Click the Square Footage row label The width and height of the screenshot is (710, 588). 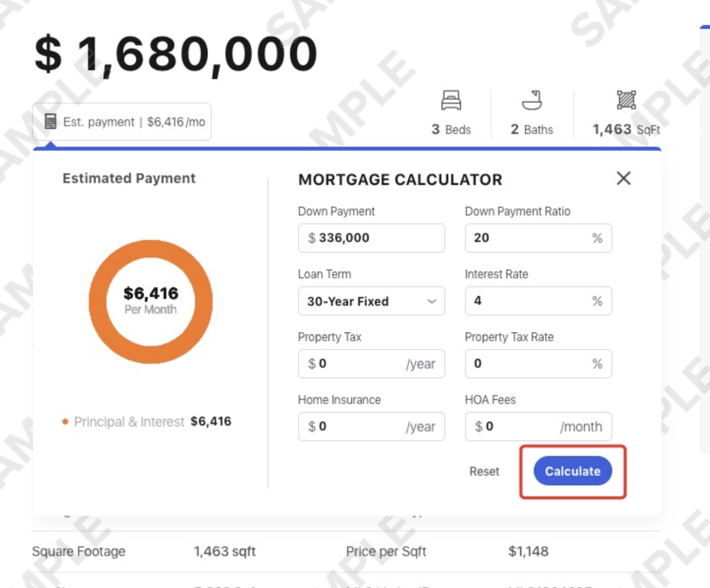coord(79,551)
